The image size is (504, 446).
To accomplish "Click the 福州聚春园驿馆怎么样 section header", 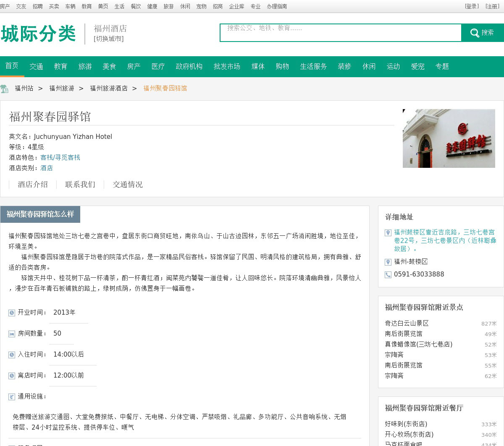I will [40, 214].
